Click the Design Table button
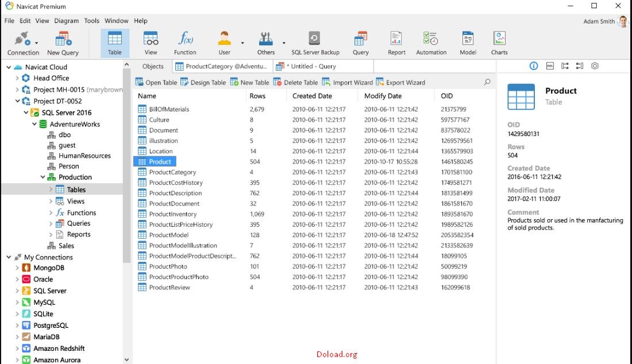632x364 pixels. 203,82
